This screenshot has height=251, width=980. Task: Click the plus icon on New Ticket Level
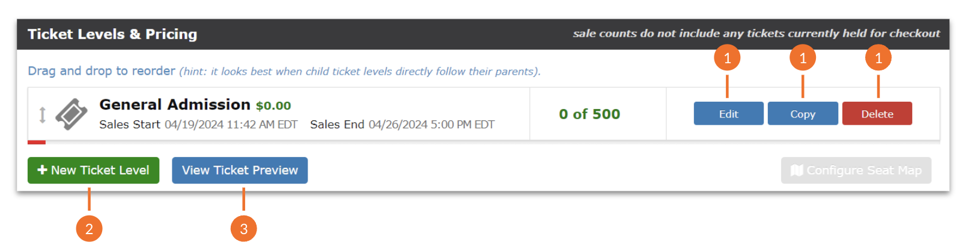pyautogui.click(x=42, y=170)
